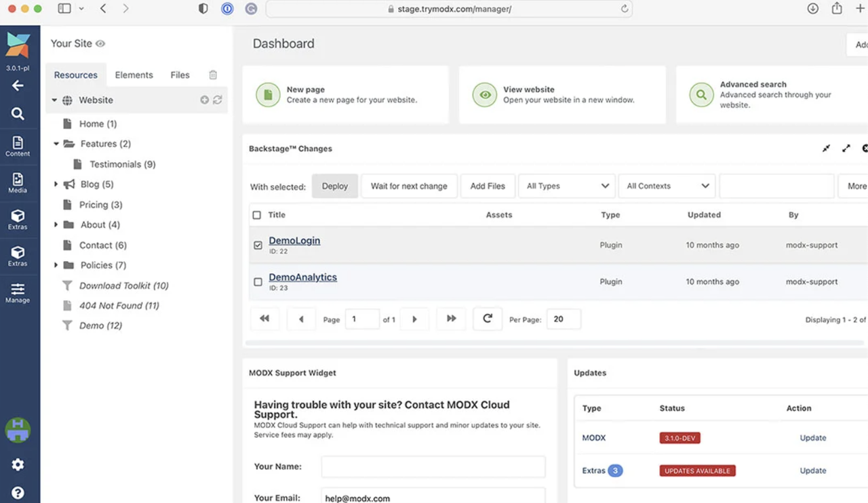
Task: Toggle the select-all checkbox in the Title header
Action: pos(256,215)
